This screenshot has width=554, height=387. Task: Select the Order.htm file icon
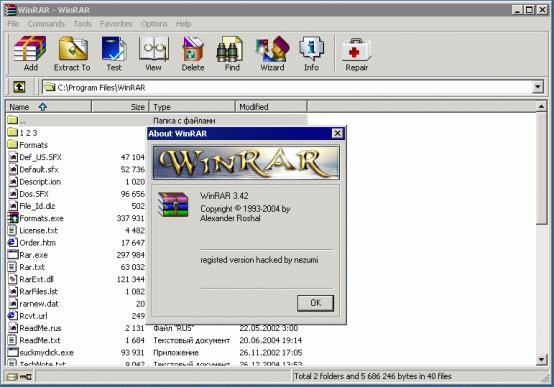click(13, 242)
